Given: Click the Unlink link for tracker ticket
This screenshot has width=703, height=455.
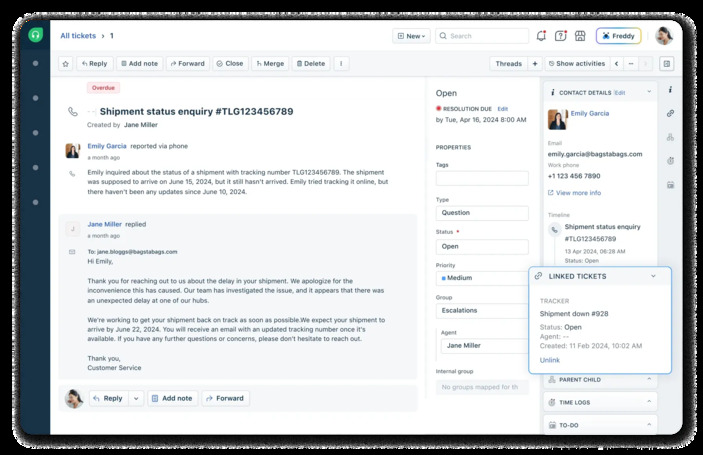Looking at the screenshot, I should [x=550, y=360].
